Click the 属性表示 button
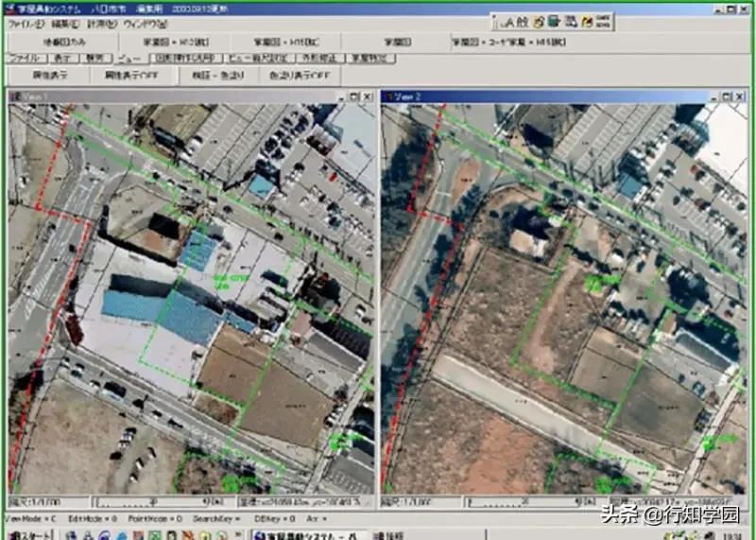Viewport: 756px width, 540px height. click(50, 76)
